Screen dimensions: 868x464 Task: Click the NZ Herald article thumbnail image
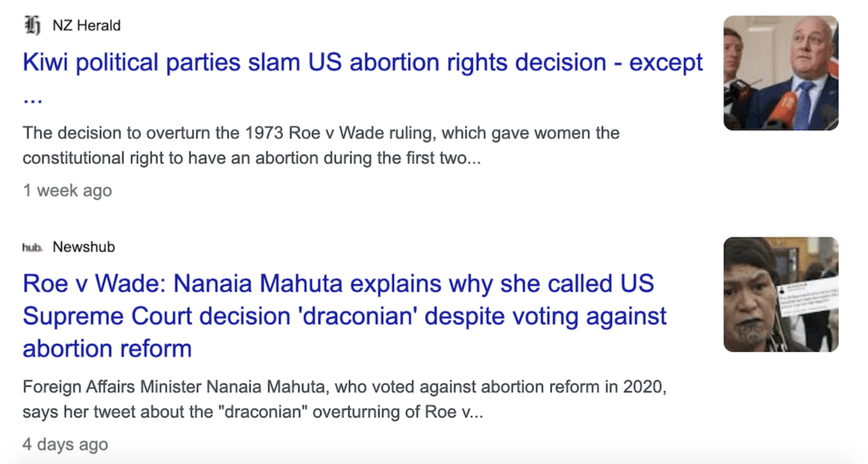tap(780, 73)
